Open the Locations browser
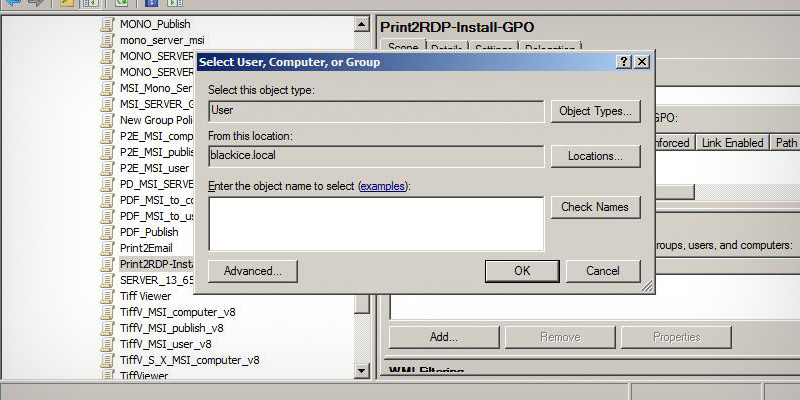Image resolution: width=800 pixels, height=400 pixels. 595,156
